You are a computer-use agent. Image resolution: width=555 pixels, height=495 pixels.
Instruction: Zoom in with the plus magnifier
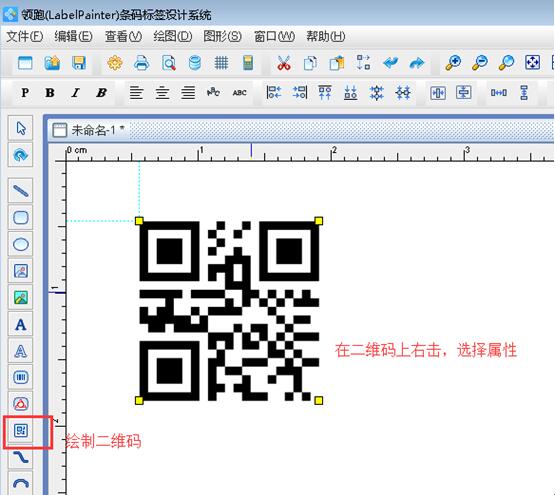click(453, 63)
